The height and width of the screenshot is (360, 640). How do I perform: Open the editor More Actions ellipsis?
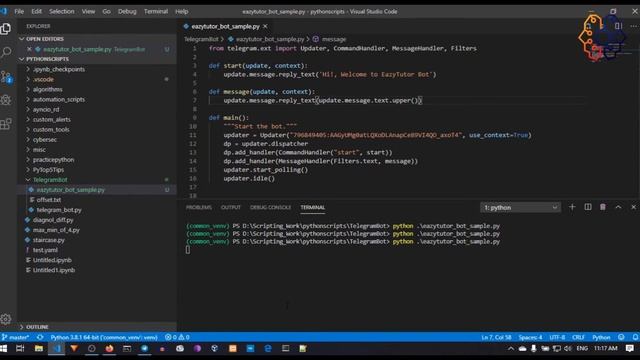pos(634,26)
